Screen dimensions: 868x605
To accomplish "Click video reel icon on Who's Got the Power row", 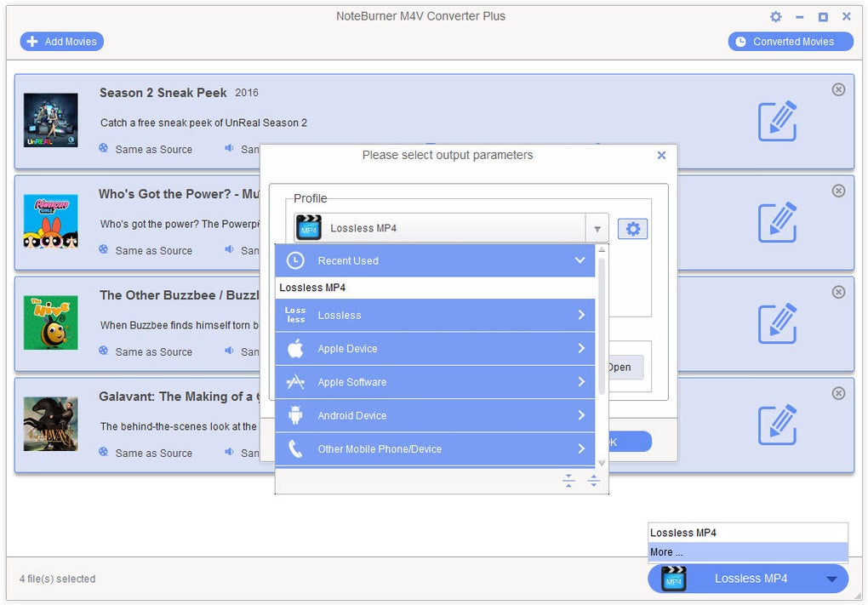I will (x=104, y=249).
